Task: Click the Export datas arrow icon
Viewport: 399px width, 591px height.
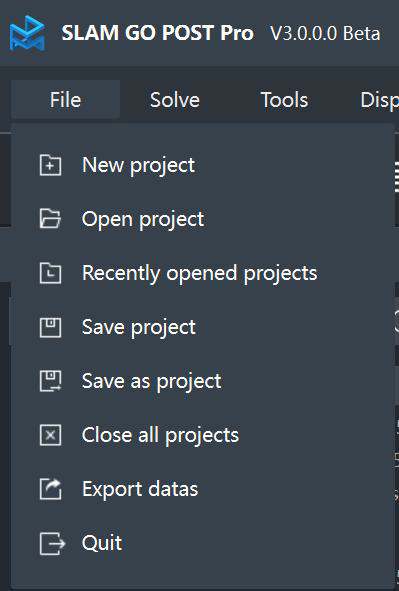Action: (x=50, y=489)
